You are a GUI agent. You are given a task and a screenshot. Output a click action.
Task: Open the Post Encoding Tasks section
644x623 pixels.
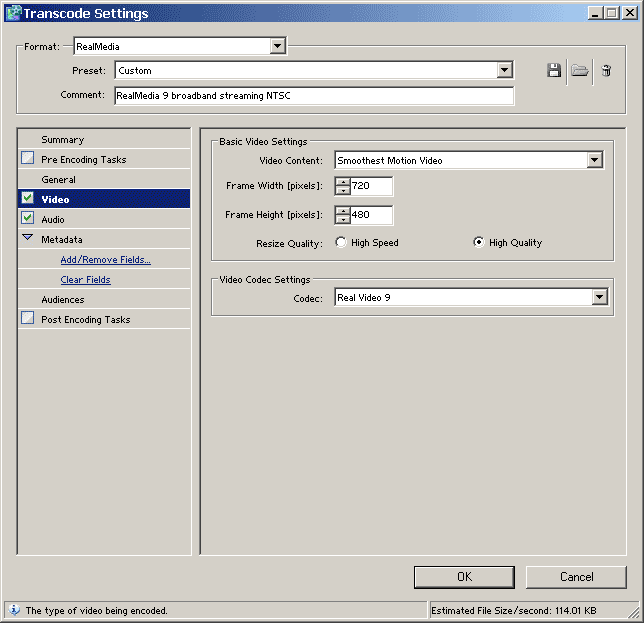click(x=104, y=320)
